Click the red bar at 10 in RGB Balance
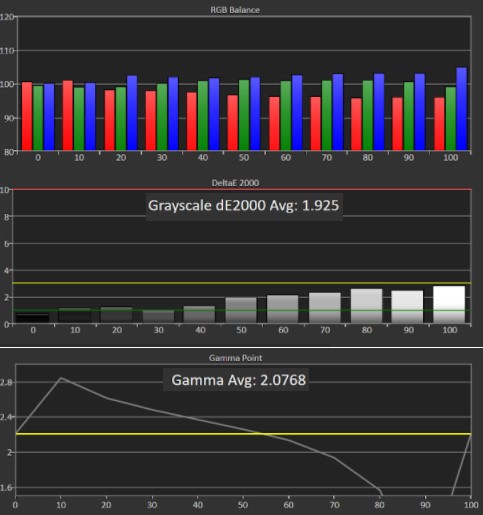Screen dimensions: 483x515 (68, 115)
